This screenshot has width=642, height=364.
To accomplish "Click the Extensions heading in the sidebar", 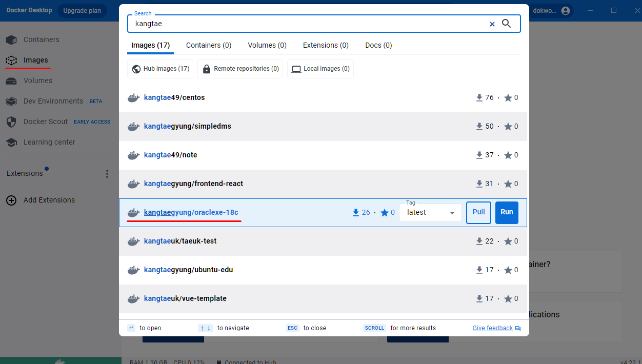I will pos(25,173).
